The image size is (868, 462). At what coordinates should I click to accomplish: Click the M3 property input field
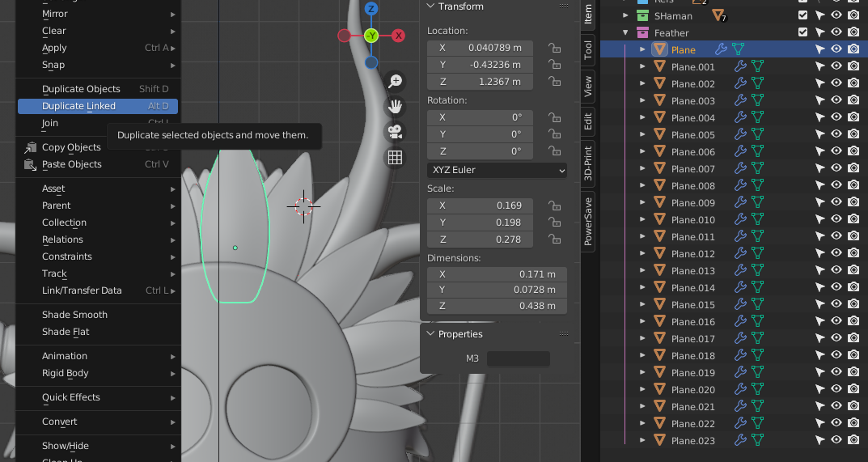tap(518, 358)
